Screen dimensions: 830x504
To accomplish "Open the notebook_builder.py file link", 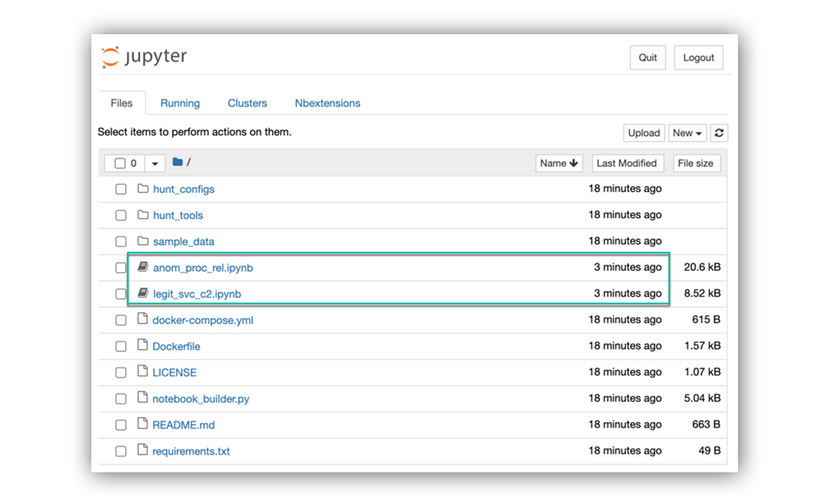I will (201, 399).
